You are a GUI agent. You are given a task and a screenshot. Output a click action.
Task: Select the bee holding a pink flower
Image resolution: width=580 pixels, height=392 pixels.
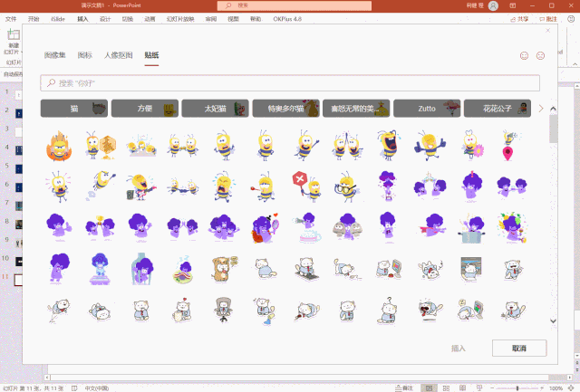(472, 145)
